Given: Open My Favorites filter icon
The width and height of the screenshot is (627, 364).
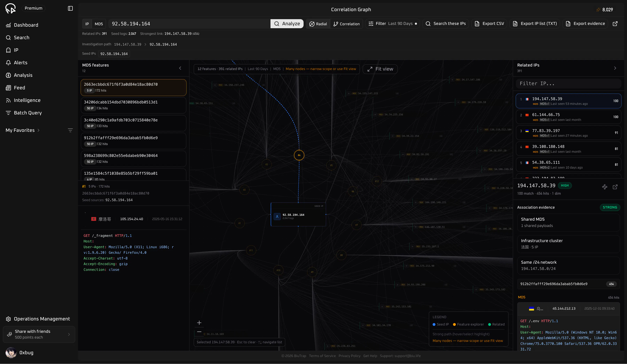Looking at the screenshot, I should [x=70, y=130].
